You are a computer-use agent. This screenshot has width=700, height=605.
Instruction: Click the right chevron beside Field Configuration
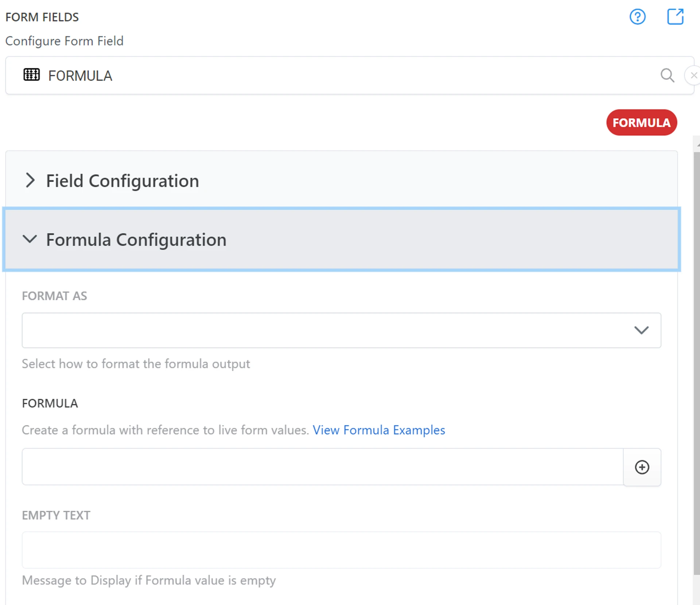30,180
